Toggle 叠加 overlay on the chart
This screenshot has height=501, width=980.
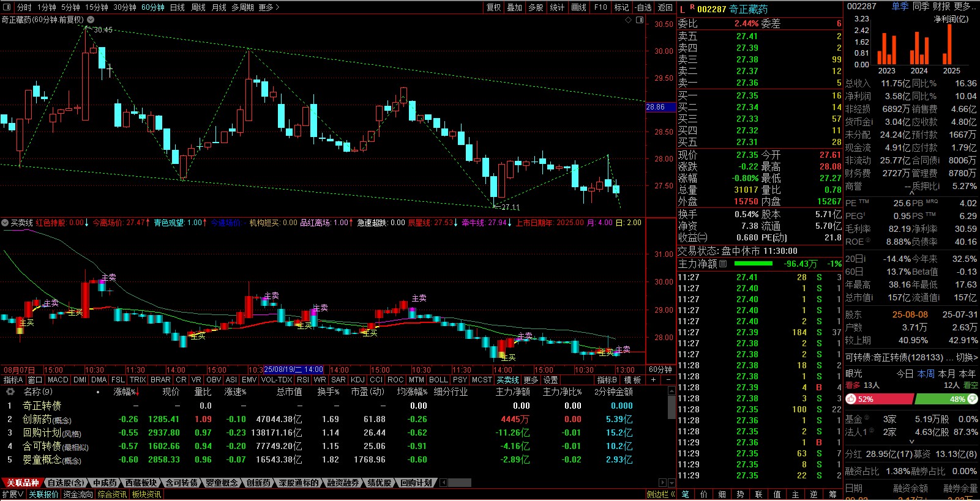(514, 7)
